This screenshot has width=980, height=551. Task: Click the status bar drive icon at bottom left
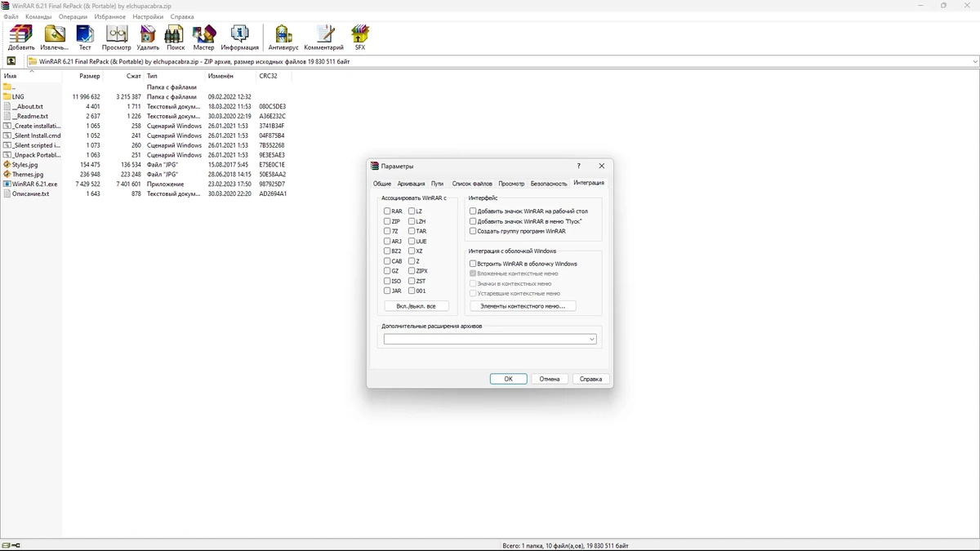point(7,545)
